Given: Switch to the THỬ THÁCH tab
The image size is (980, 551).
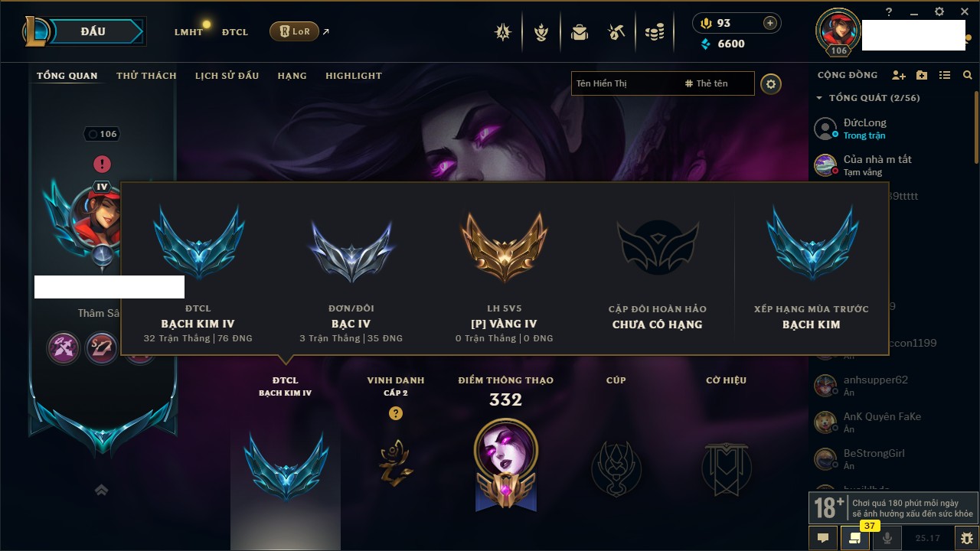Looking at the screenshot, I should [x=146, y=76].
